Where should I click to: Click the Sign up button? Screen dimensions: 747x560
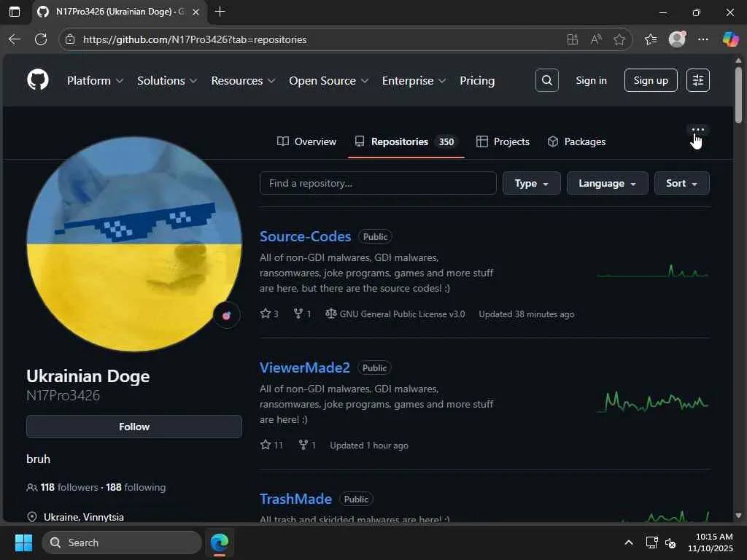[651, 80]
